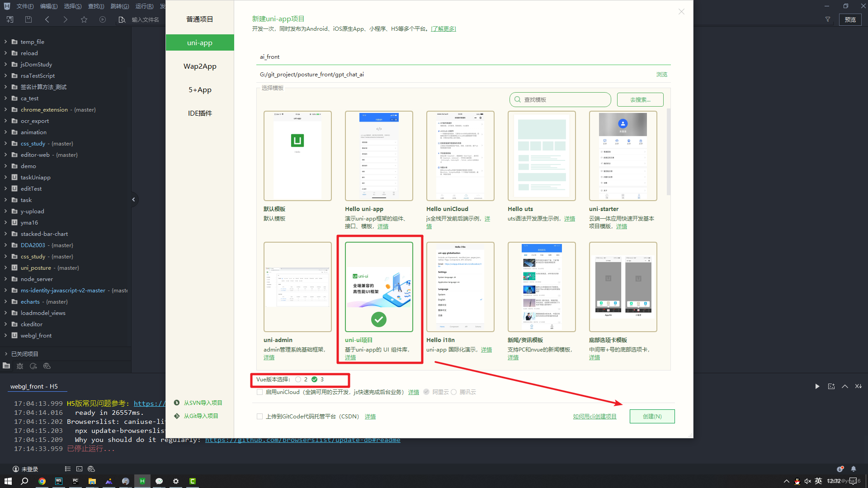
Task: Click the new file icon in toolbar
Action: pos(10,19)
